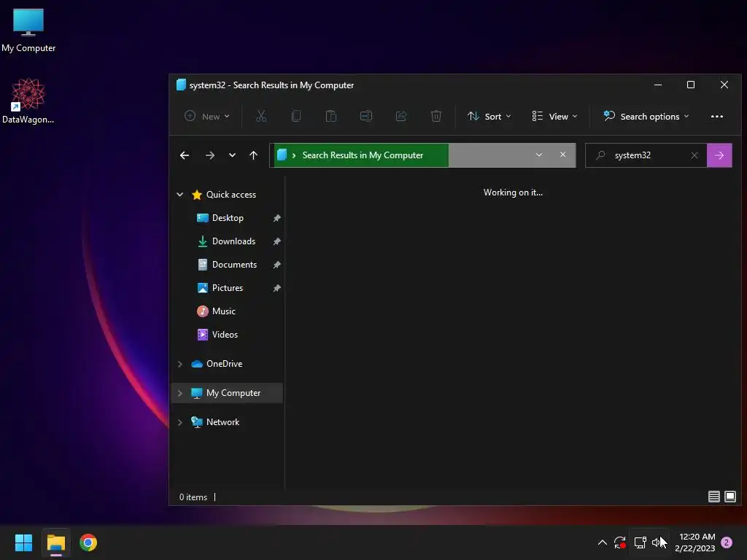Open Desktop in Quick access
Image resolution: width=747 pixels, height=560 pixels.
pyautogui.click(x=228, y=217)
